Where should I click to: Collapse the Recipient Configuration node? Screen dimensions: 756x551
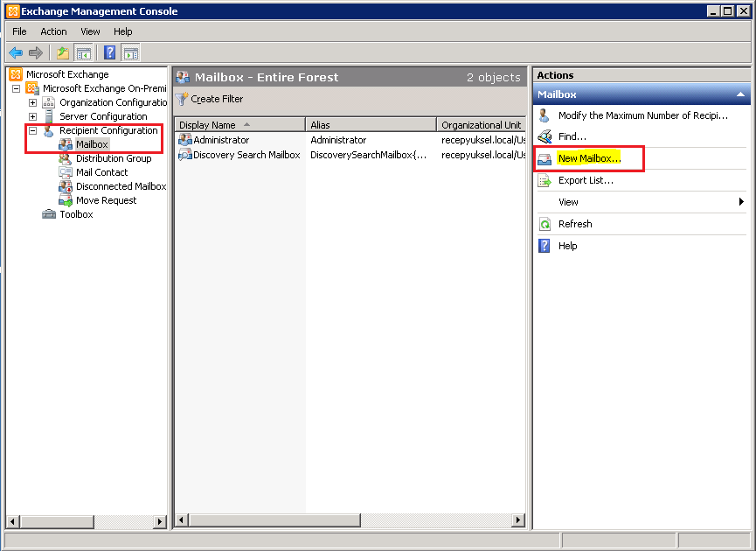(33, 130)
